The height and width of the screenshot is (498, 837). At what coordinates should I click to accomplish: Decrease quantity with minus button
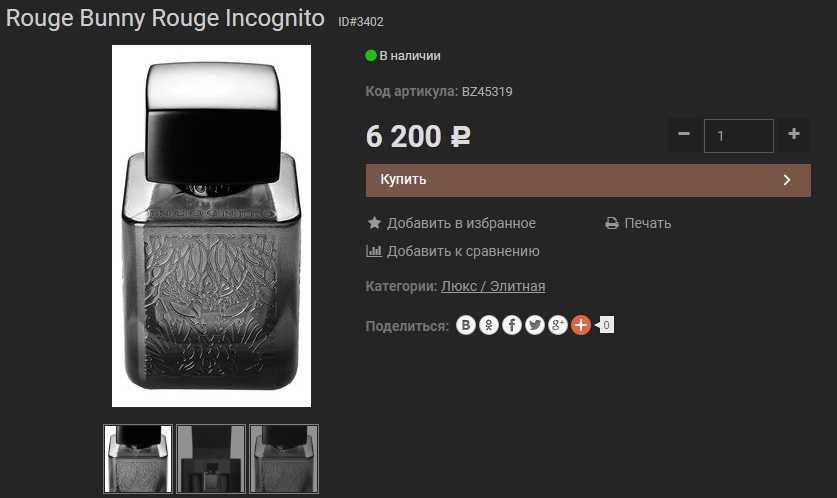click(x=684, y=134)
